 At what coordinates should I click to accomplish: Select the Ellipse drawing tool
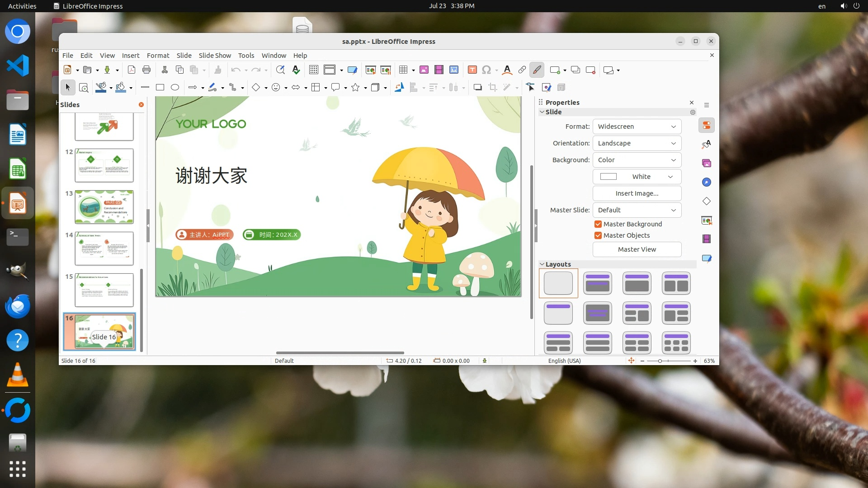point(175,87)
